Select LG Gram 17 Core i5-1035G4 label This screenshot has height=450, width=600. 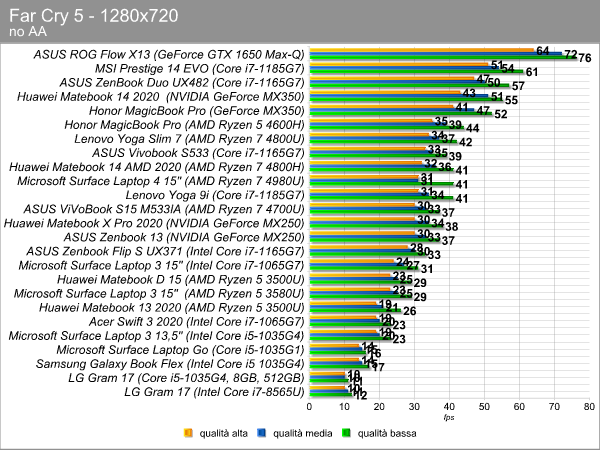pyautogui.click(x=186, y=378)
